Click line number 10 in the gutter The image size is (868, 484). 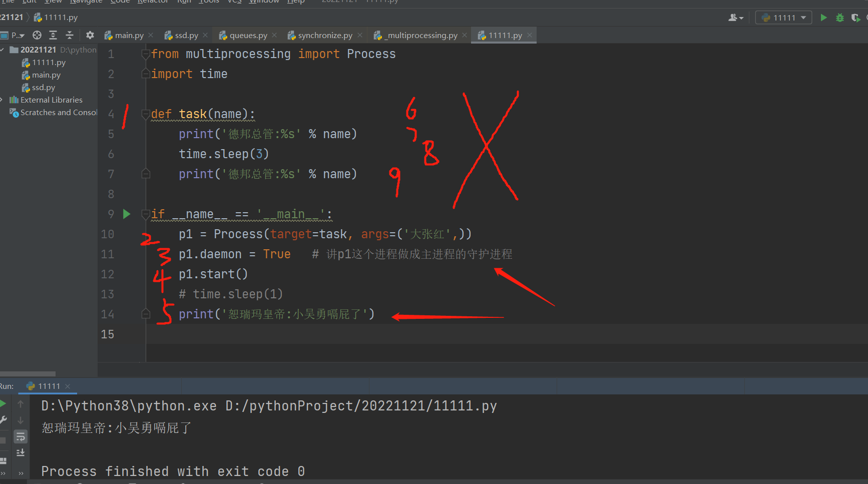[108, 234]
